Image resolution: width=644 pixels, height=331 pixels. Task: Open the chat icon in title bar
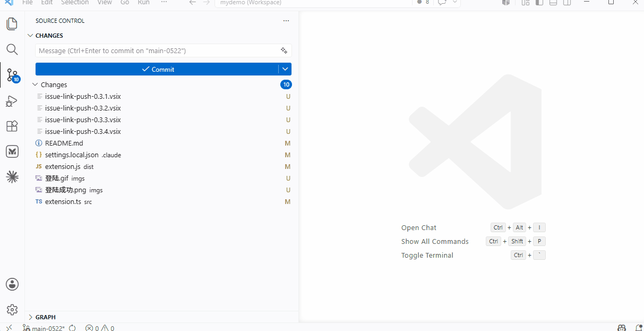tap(442, 3)
